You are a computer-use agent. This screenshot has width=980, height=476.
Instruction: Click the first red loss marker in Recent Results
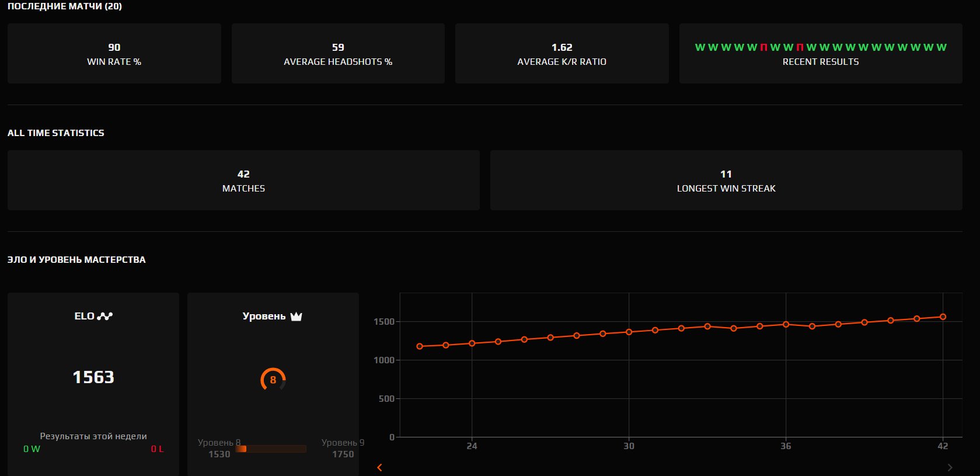point(763,47)
